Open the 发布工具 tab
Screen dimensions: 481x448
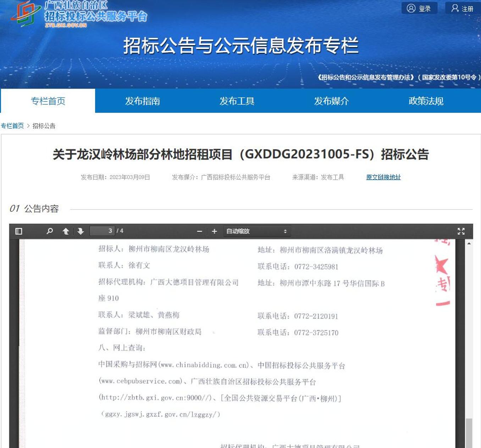pos(237,101)
